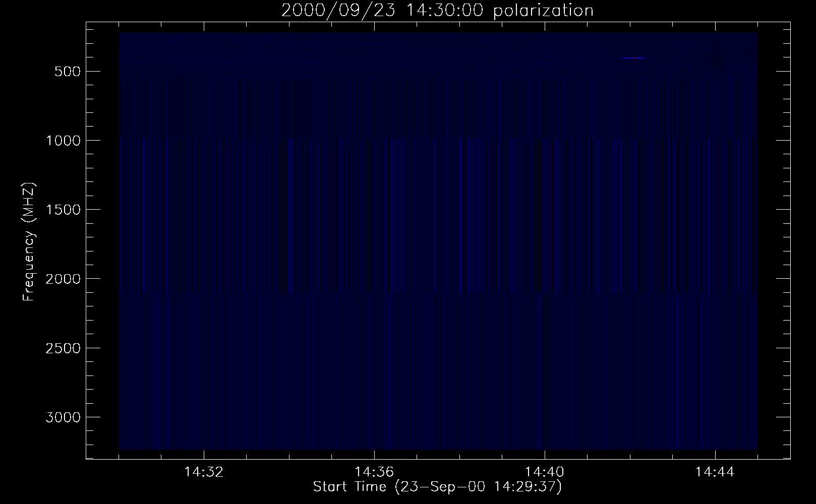
Task: Click the 'Start Time (23-Sep-00 14:29:37)' label
Action: click(437, 487)
